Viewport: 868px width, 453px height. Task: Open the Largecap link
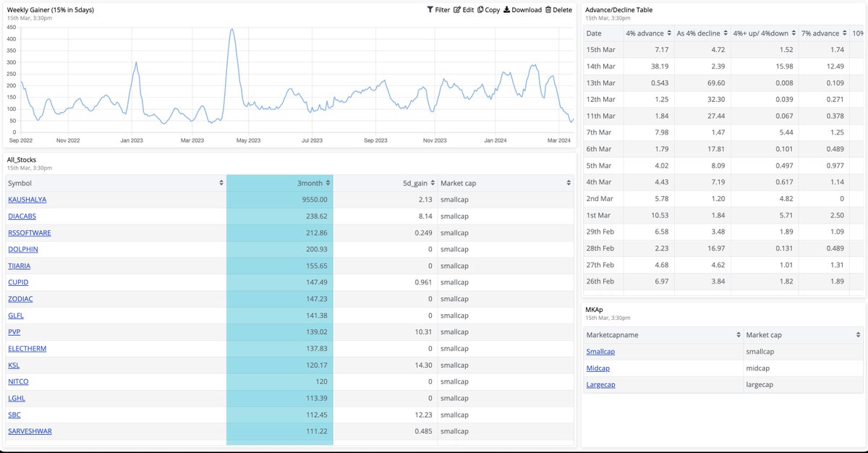tap(600, 384)
